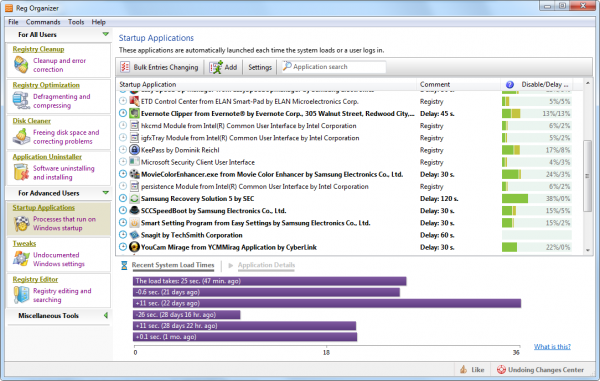
Task: Click the Registry Cleanup broom icon
Action: click(21, 65)
